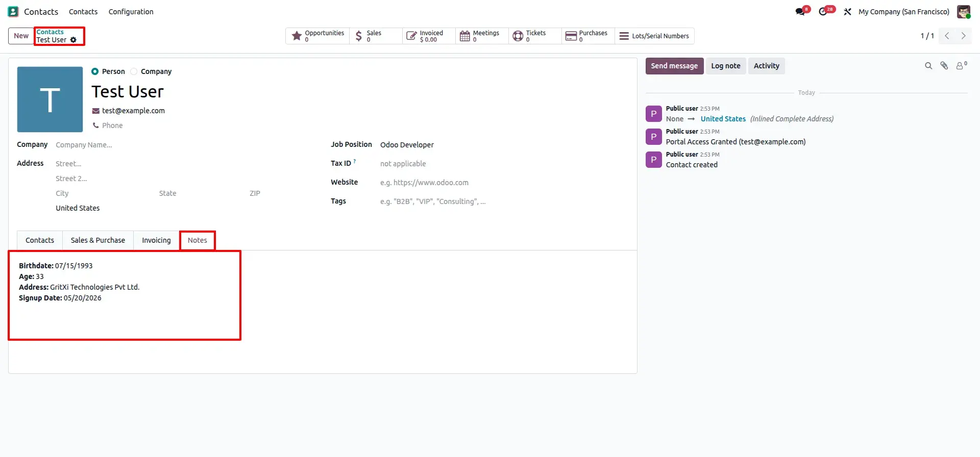Open the State dropdown field
Image resolution: width=980 pixels, height=457 pixels.
coord(200,193)
